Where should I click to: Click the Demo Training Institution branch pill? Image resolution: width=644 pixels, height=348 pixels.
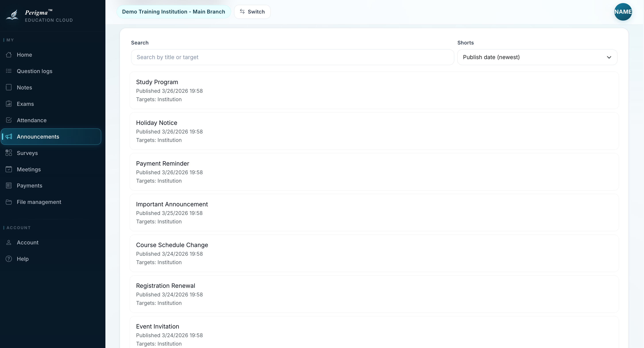coord(173,12)
